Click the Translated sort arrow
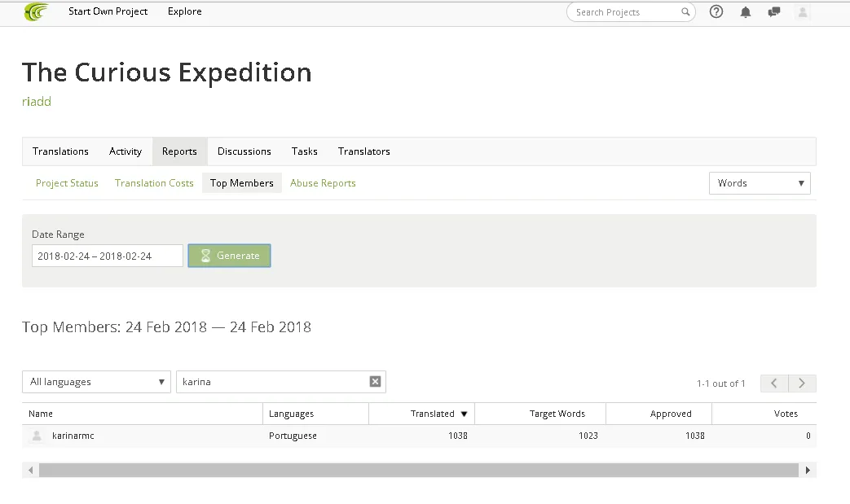 point(464,414)
